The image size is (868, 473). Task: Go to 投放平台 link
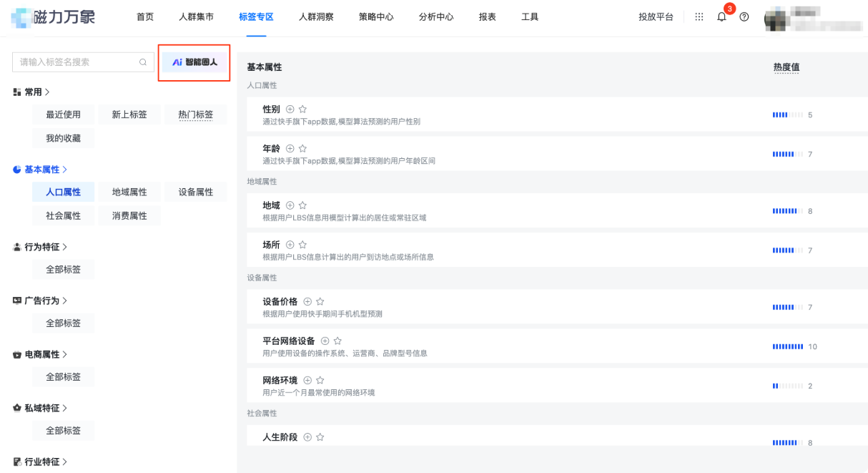pyautogui.click(x=656, y=16)
